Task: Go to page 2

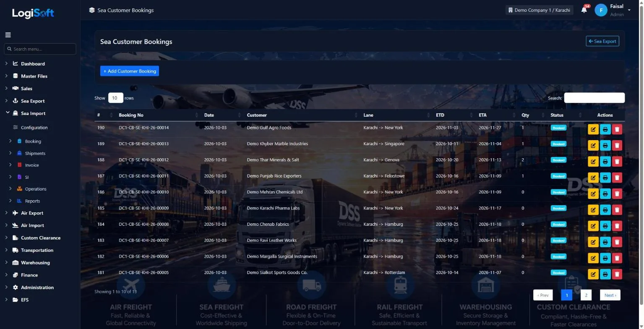Action: click(586, 295)
